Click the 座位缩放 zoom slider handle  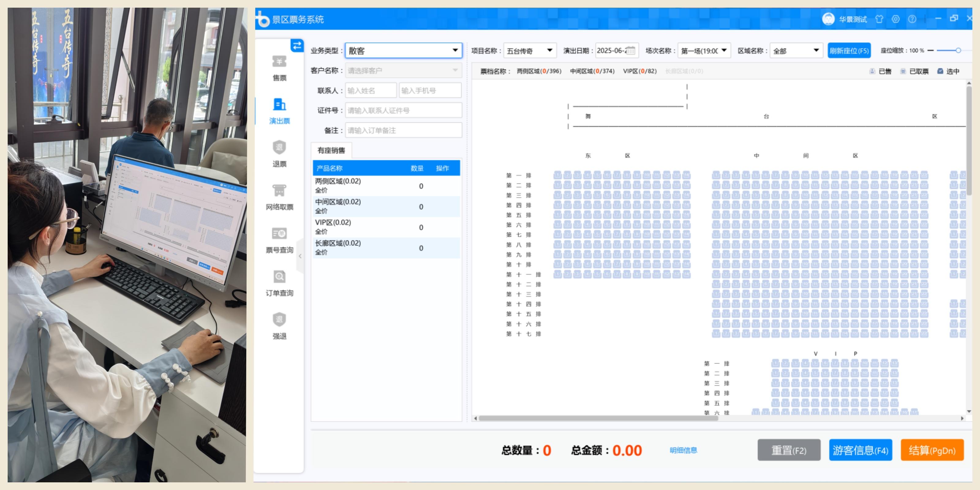pos(958,50)
